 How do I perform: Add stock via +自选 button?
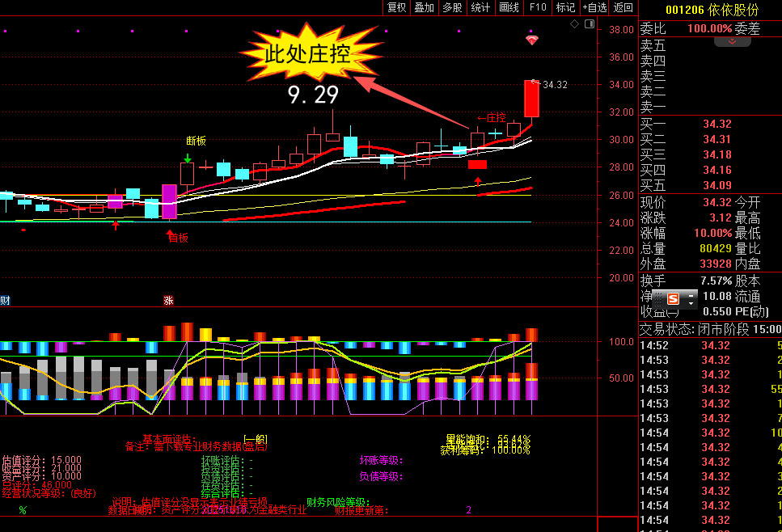click(x=594, y=7)
